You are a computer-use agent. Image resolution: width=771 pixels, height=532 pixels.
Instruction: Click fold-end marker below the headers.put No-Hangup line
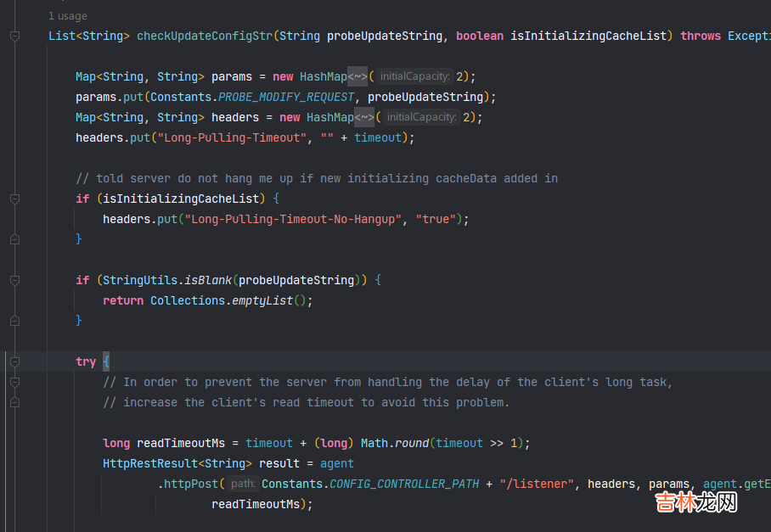pos(14,239)
